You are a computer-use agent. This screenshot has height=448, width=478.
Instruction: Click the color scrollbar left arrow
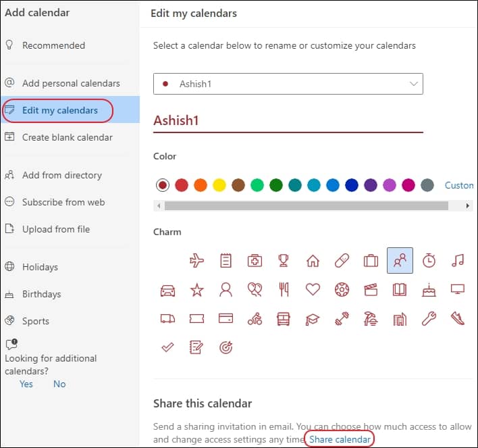(x=159, y=205)
